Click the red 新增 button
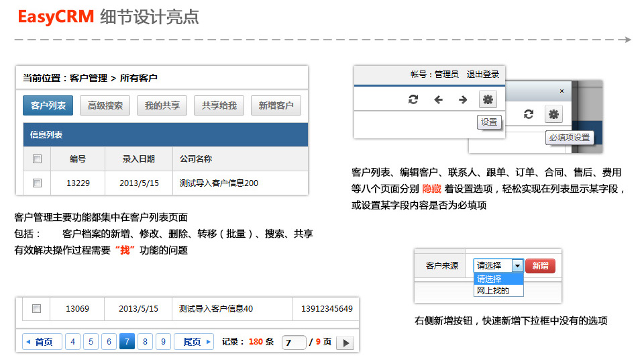644x360 pixels. (540, 266)
